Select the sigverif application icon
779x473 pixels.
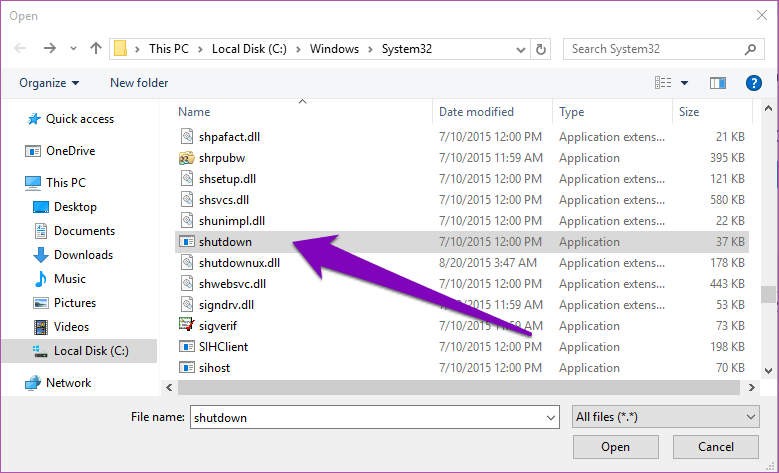point(186,325)
